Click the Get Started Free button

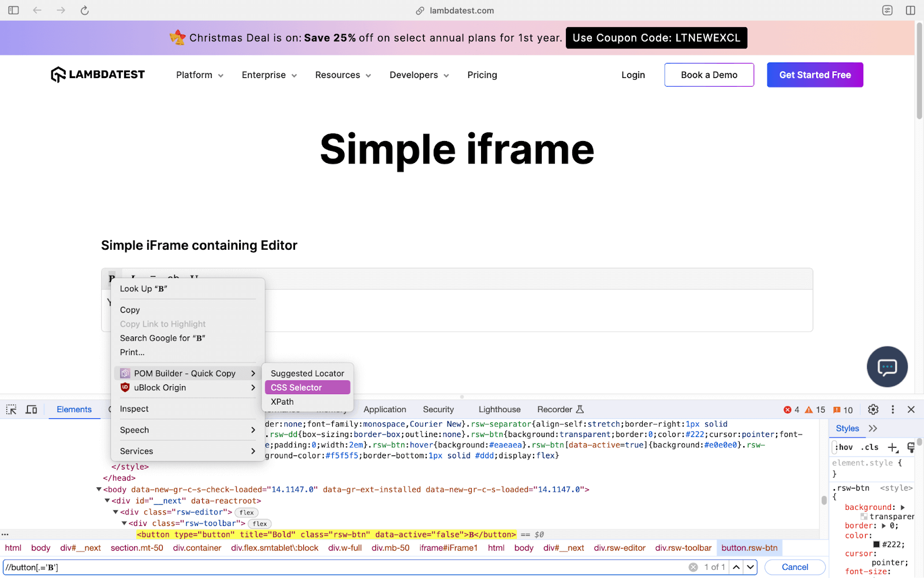[x=814, y=75]
